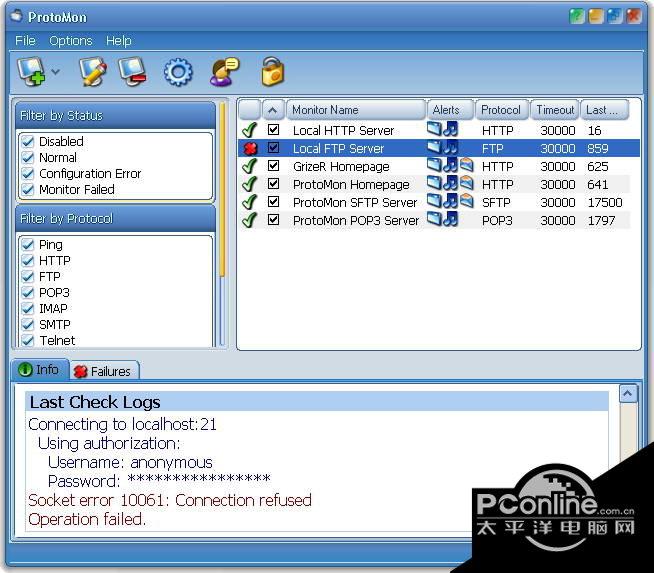Click the Remove Monitor toolbar icon
The width and height of the screenshot is (654, 573).
tap(133, 72)
